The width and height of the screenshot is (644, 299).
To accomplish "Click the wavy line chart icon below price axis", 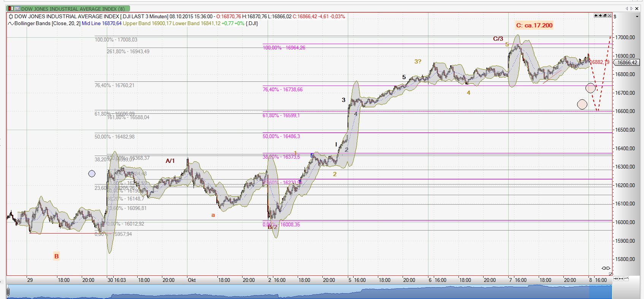I will click(x=626, y=279).
